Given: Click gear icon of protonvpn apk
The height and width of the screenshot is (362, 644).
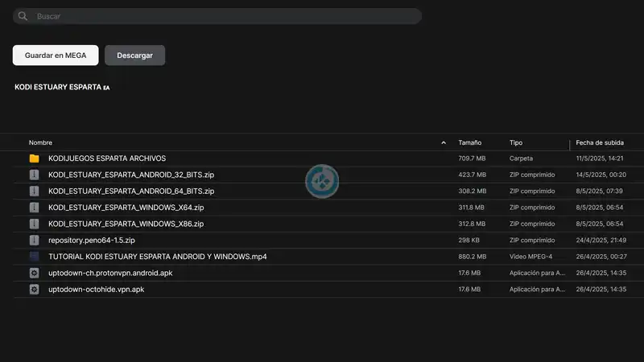Looking at the screenshot, I should click(x=34, y=273).
